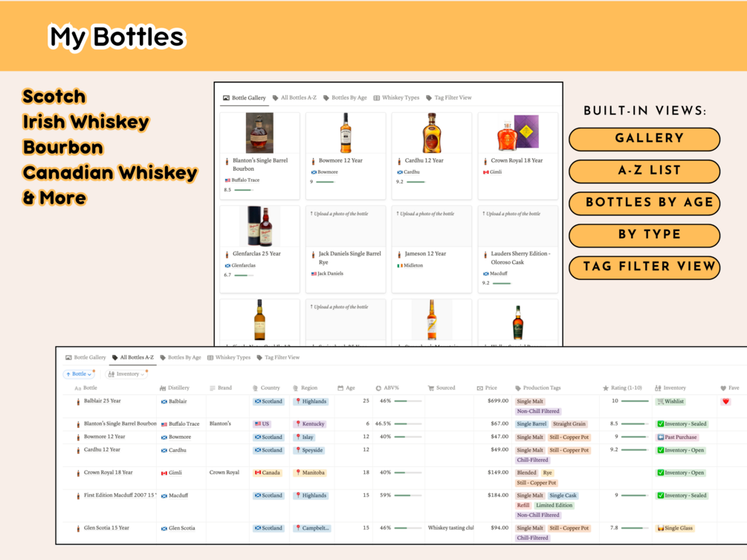Screen dimensions: 747x560
Task: Click Bowmore 12 Year bottle photo
Action: coord(346,133)
